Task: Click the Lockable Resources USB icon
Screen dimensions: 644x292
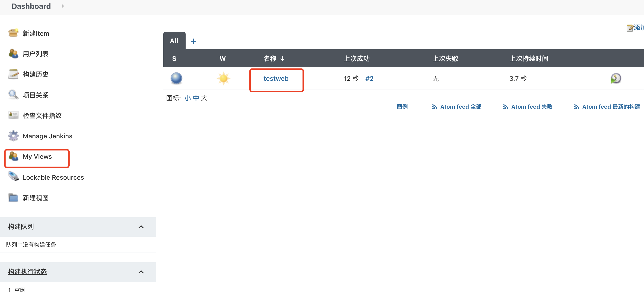Action: [x=13, y=177]
